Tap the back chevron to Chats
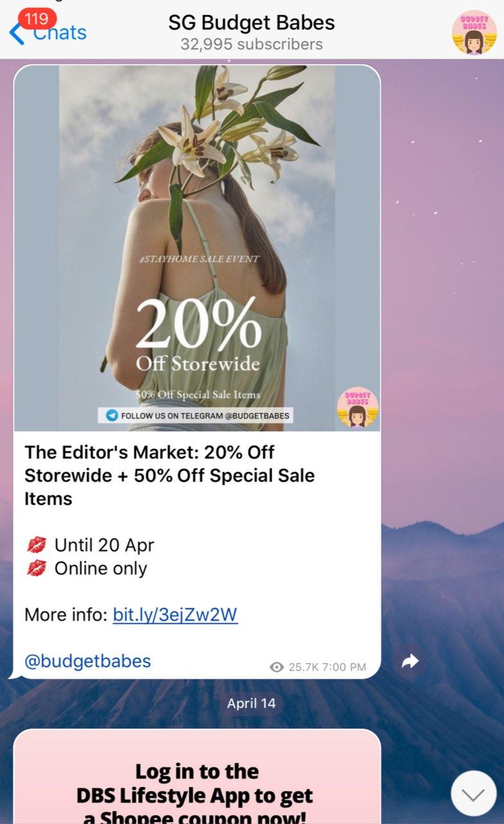Image resolution: width=504 pixels, height=824 pixels. point(17,33)
